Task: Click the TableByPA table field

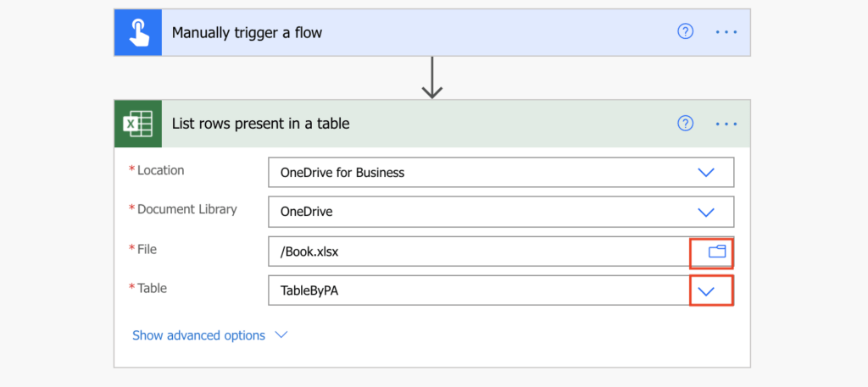Action: click(479, 290)
